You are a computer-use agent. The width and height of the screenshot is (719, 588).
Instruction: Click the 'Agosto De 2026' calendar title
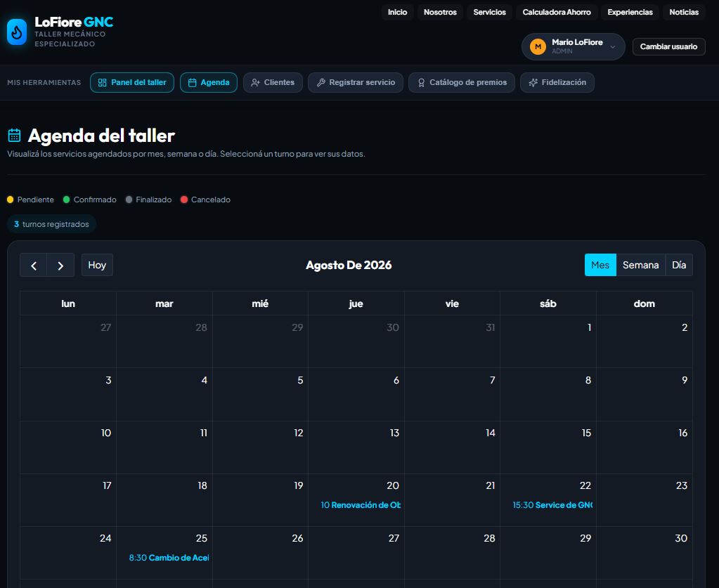(349, 266)
